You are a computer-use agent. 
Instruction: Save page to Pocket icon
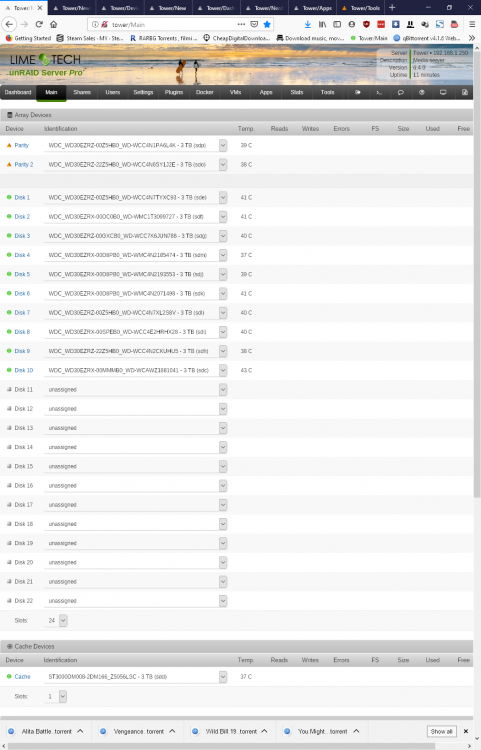click(254, 24)
